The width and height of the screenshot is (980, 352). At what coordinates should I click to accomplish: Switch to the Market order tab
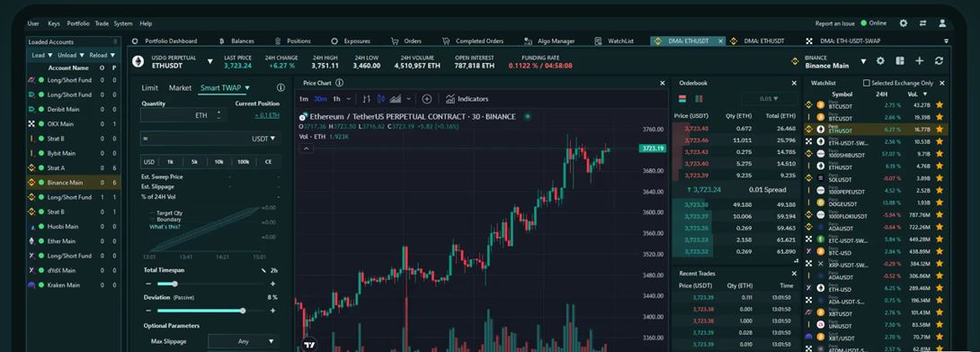(180, 87)
